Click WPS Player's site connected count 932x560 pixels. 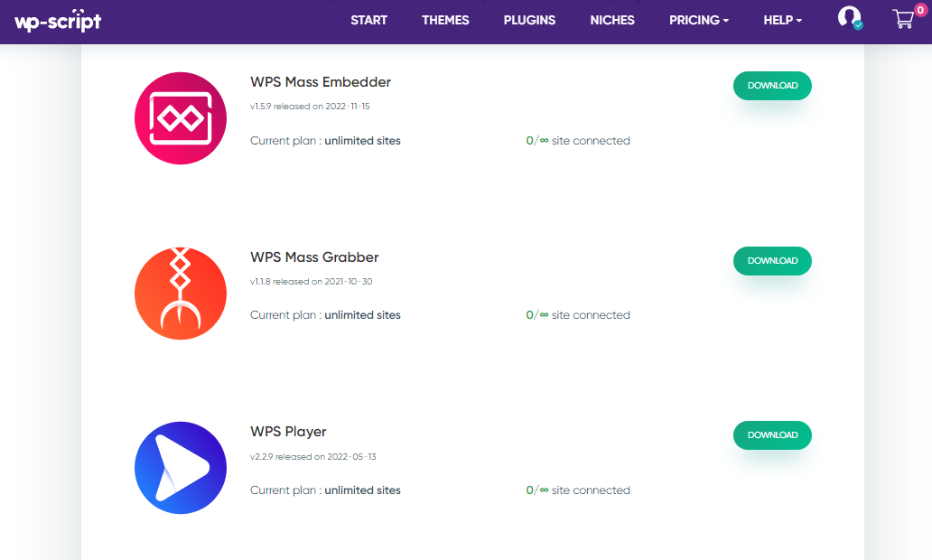point(578,490)
